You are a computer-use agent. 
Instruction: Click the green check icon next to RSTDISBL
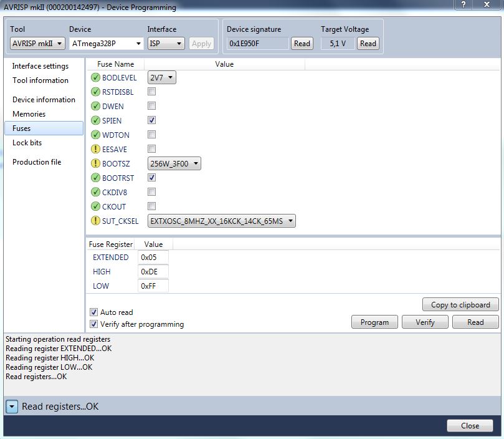pos(95,92)
